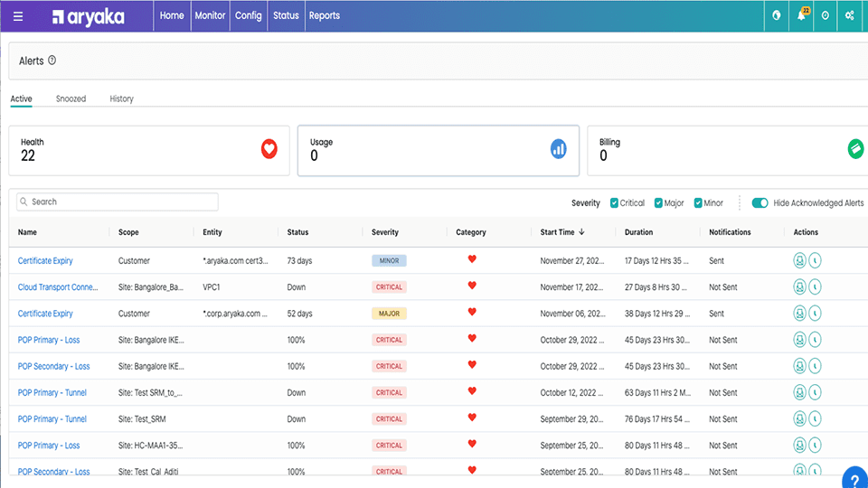Open the notifications bell showing 22
The width and height of the screenshot is (868, 488).
pyautogui.click(x=802, y=15)
